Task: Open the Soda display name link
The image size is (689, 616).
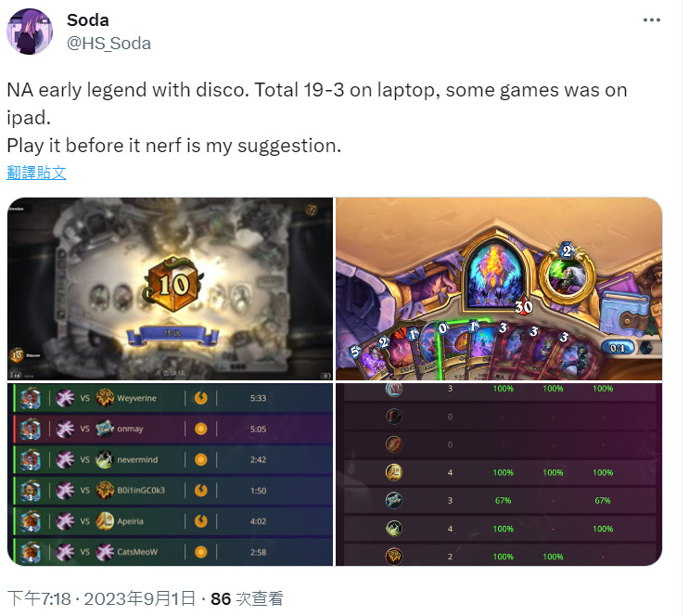Action: point(88,20)
